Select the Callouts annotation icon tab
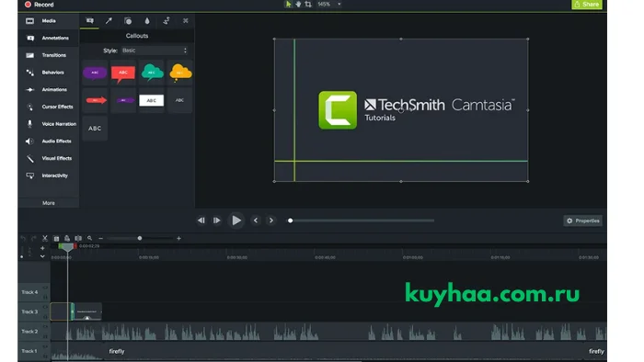The height and width of the screenshot is (362, 644). point(89,20)
